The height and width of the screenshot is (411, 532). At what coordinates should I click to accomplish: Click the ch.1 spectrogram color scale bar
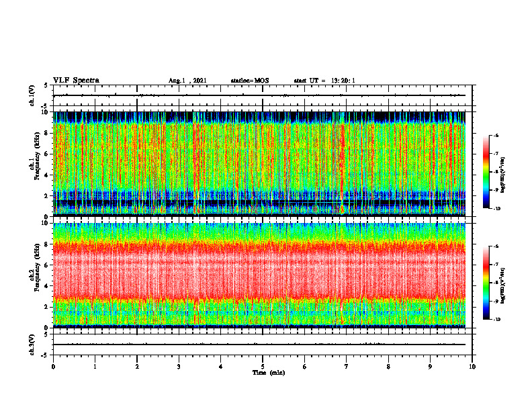pyautogui.click(x=486, y=172)
